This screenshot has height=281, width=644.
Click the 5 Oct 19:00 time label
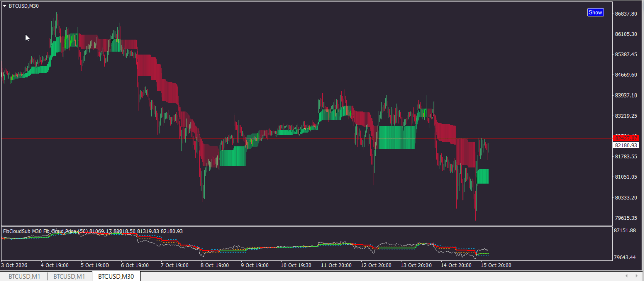pyautogui.click(x=94, y=265)
